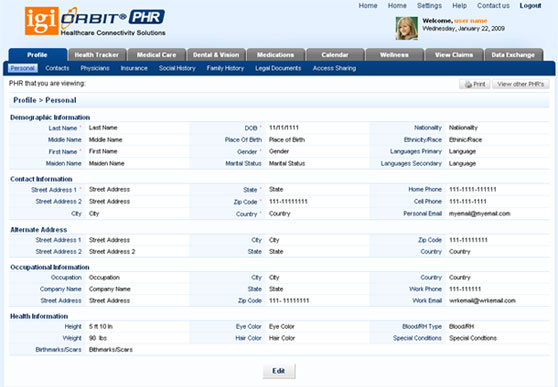558x387 pixels.
Task: Click the orange user name link
Action: tap(470, 21)
